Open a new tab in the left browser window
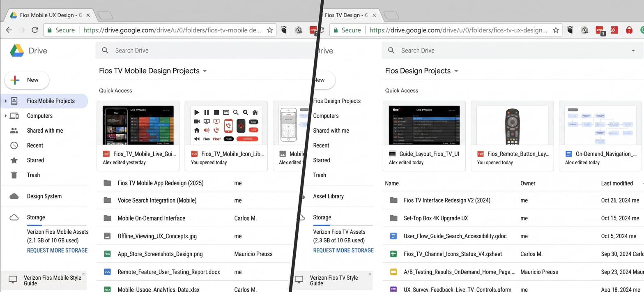This screenshot has width=644, height=299. [106, 16]
